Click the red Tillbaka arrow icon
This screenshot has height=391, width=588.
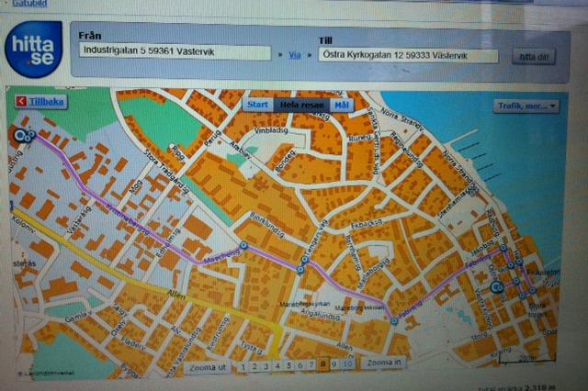(x=21, y=101)
